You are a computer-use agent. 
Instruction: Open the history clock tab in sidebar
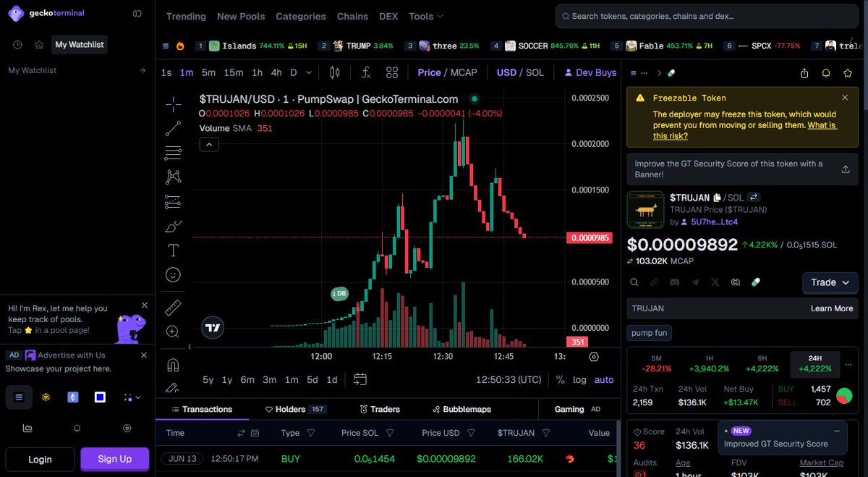click(17, 45)
